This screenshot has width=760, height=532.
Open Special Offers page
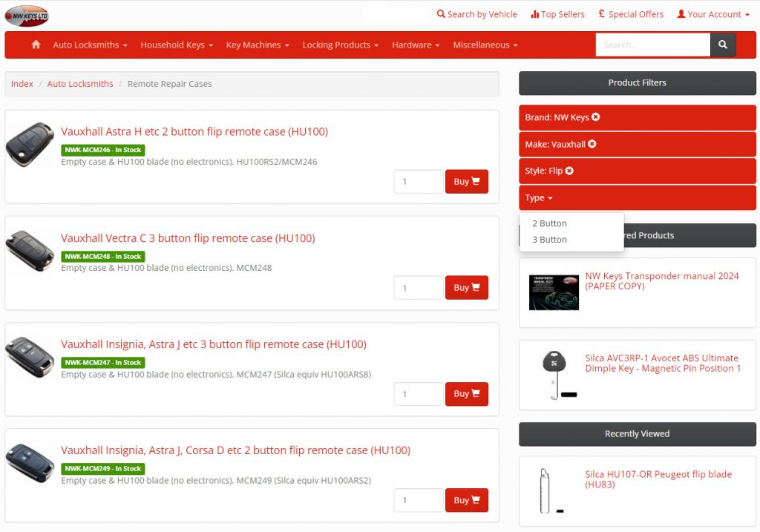click(631, 14)
